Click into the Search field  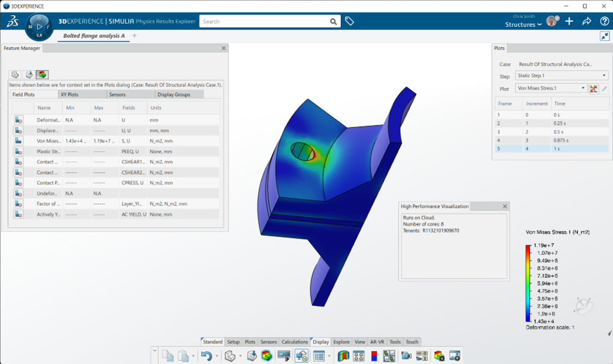click(x=264, y=21)
